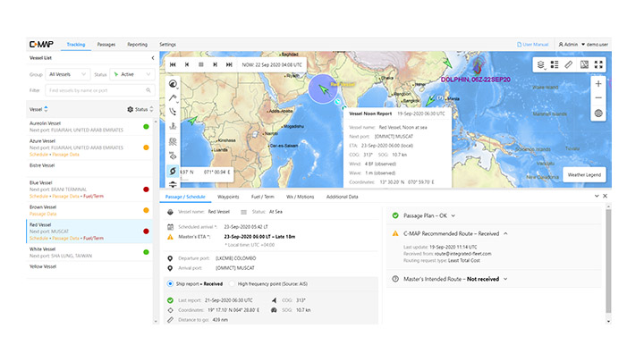Select High frequency point AIS option

pyautogui.click(x=232, y=283)
